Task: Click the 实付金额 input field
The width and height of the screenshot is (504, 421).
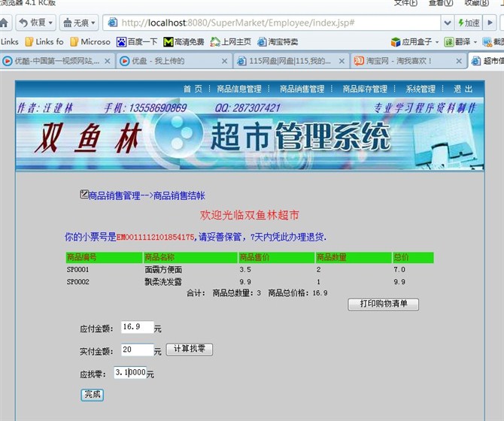Action: (136, 350)
